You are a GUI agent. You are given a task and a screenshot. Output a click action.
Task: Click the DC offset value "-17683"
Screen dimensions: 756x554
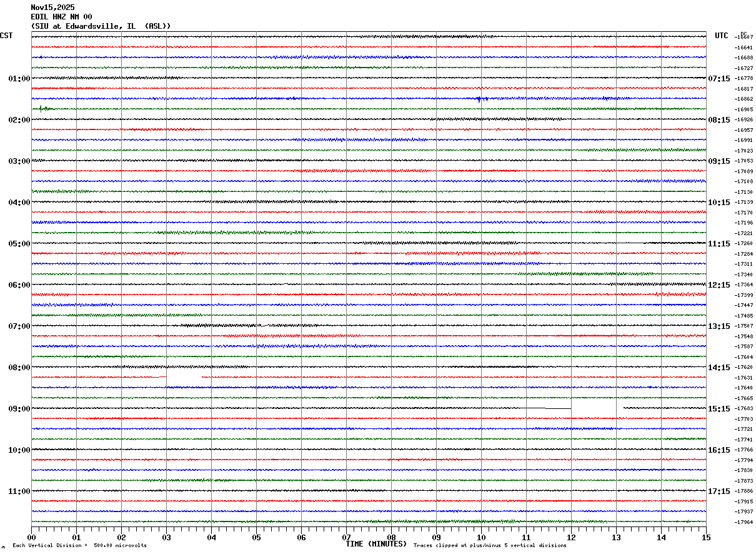pyautogui.click(x=744, y=408)
